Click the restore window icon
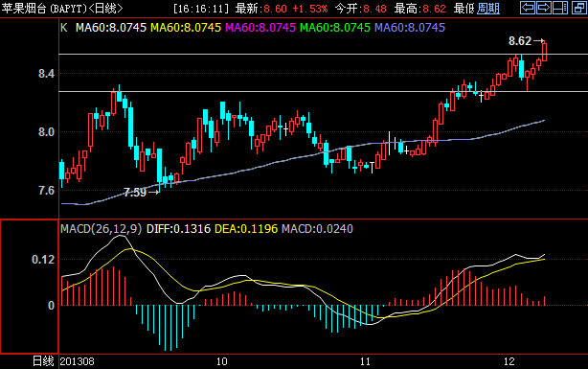588x369 pixels. point(578,8)
